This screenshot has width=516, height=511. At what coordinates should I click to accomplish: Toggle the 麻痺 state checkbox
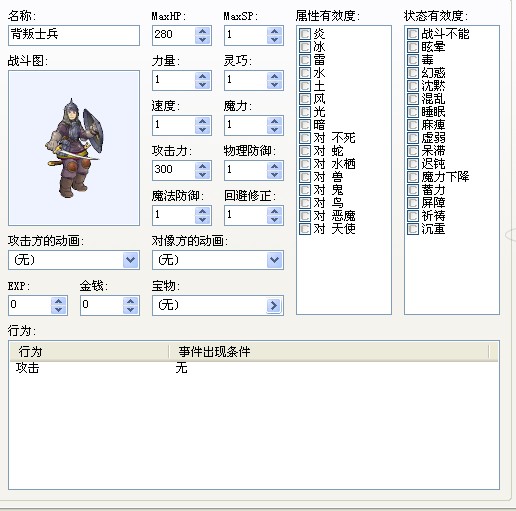[413, 125]
